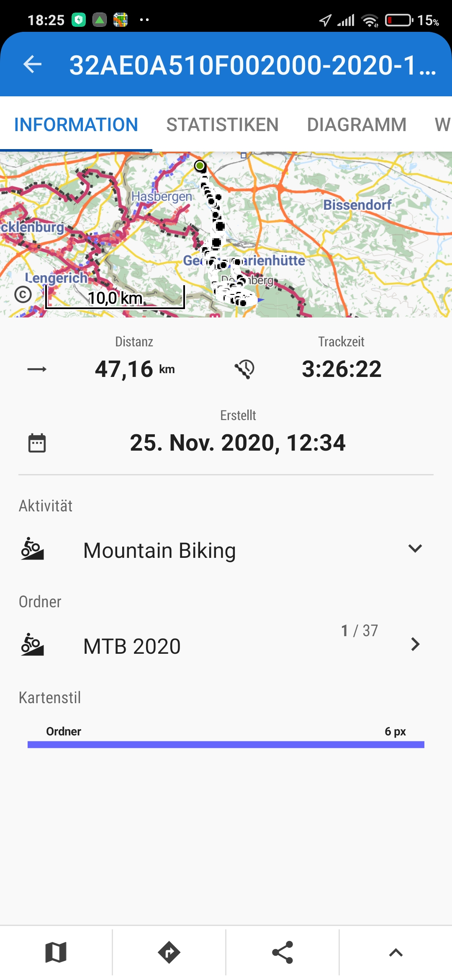452x980 pixels.
Task: Select the Information tab
Action: 76,125
